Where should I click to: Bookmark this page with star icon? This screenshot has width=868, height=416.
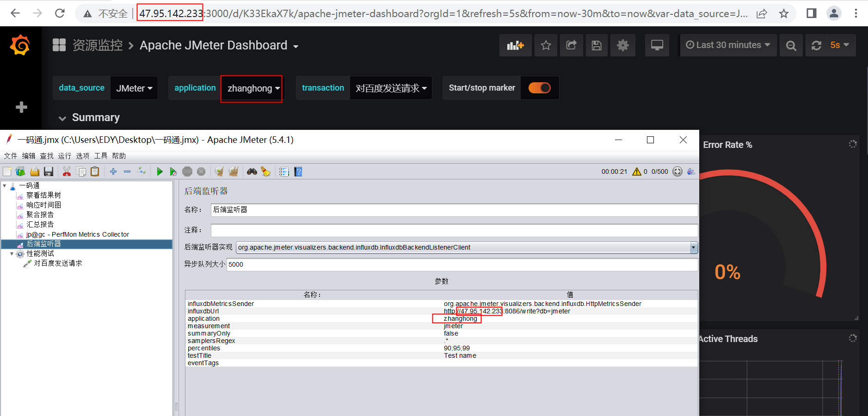coord(784,13)
